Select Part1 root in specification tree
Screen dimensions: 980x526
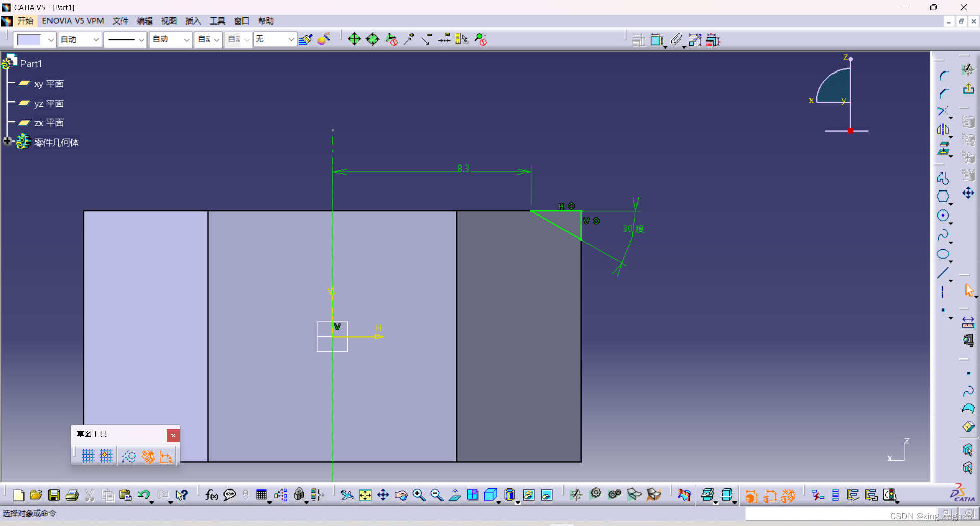click(x=31, y=63)
